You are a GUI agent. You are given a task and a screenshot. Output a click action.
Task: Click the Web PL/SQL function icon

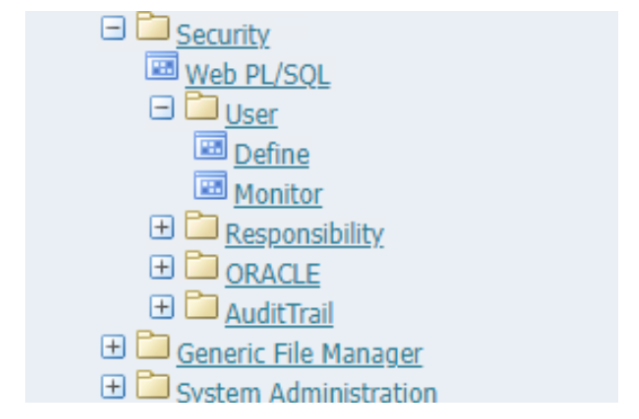pos(162,66)
